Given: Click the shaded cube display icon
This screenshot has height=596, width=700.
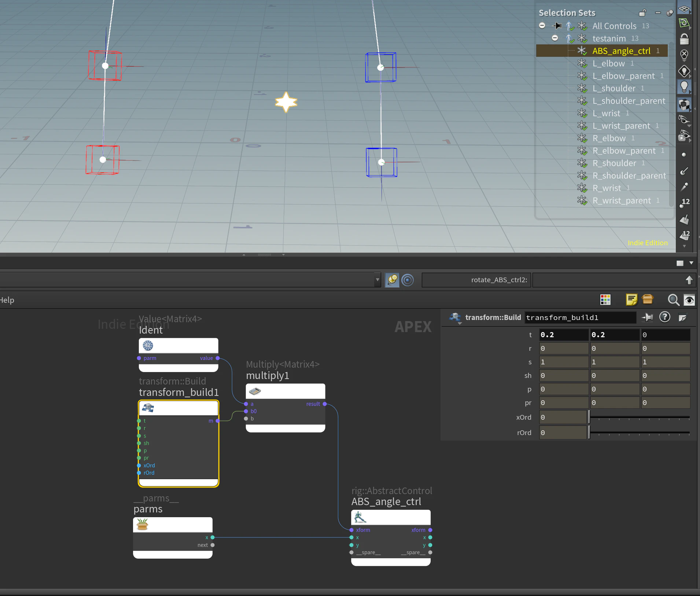Looking at the screenshot, I should click(x=684, y=105).
